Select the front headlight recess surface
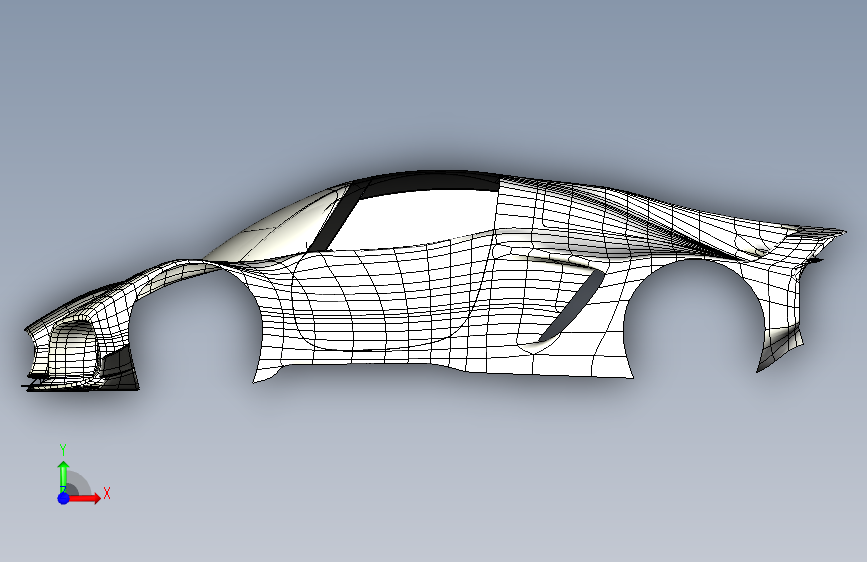Image resolution: width=867 pixels, height=562 pixels. (73, 350)
